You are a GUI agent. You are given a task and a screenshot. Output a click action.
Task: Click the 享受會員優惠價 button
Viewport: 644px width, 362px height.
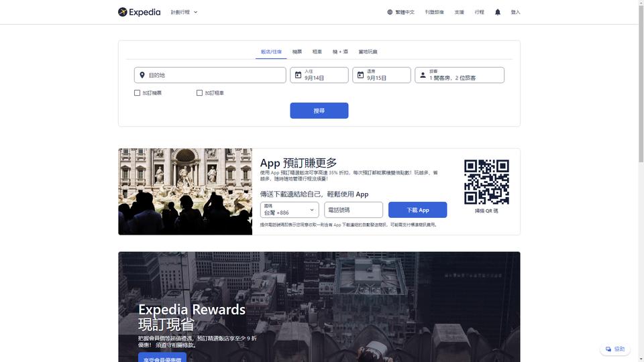[x=162, y=358]
